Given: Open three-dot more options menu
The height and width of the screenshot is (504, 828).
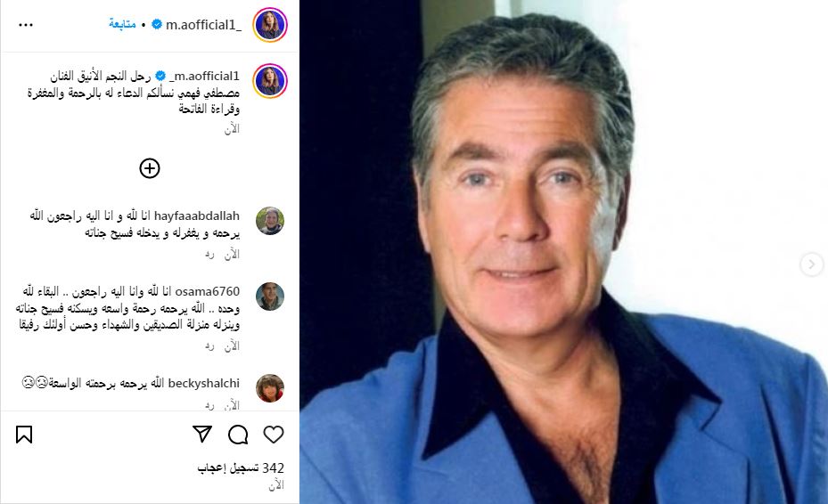Looking at the screenshot, I should coord(25,25).
